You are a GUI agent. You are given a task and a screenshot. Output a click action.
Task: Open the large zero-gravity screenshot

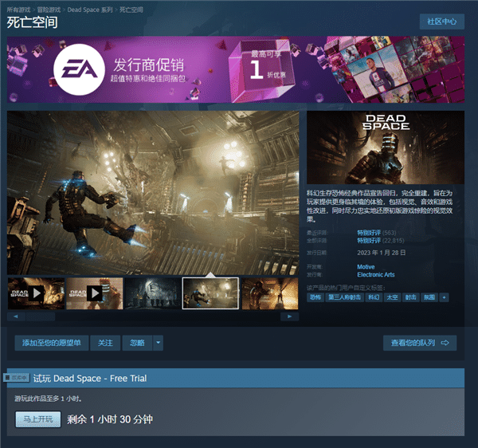click(153, 193)
